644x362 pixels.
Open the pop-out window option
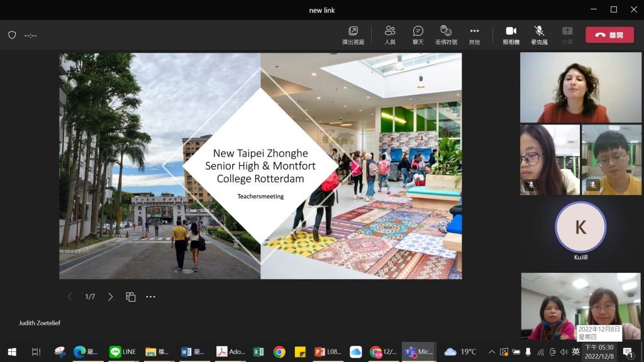(x=353, y=35)
